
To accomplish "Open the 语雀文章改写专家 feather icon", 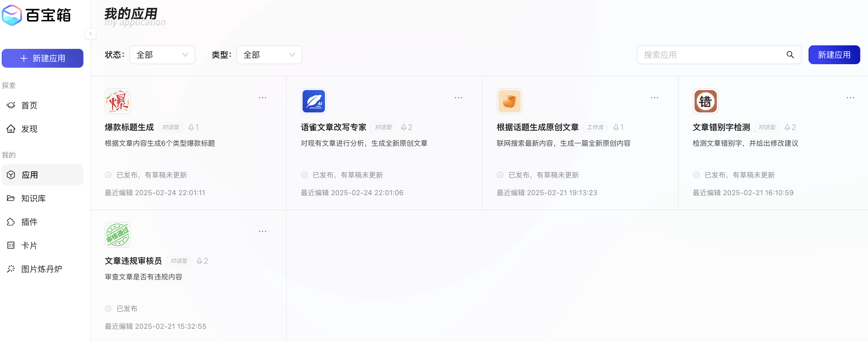I will click(x=313, y=101).
